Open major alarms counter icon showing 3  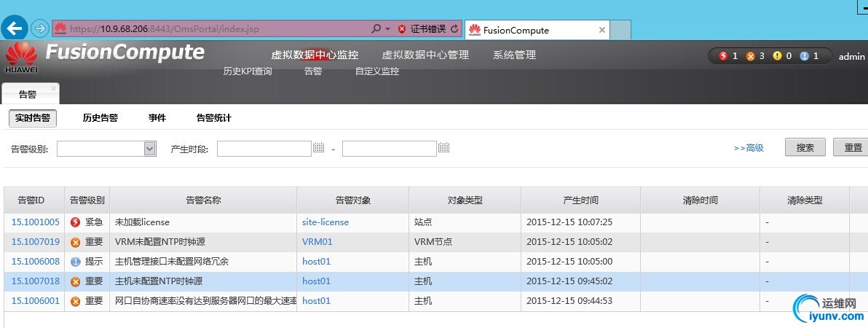(750, 56)
